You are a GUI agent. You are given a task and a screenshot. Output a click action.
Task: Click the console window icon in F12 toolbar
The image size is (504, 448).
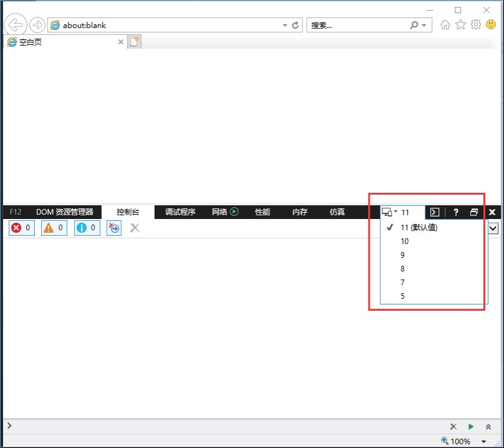(x=435, y=212)
